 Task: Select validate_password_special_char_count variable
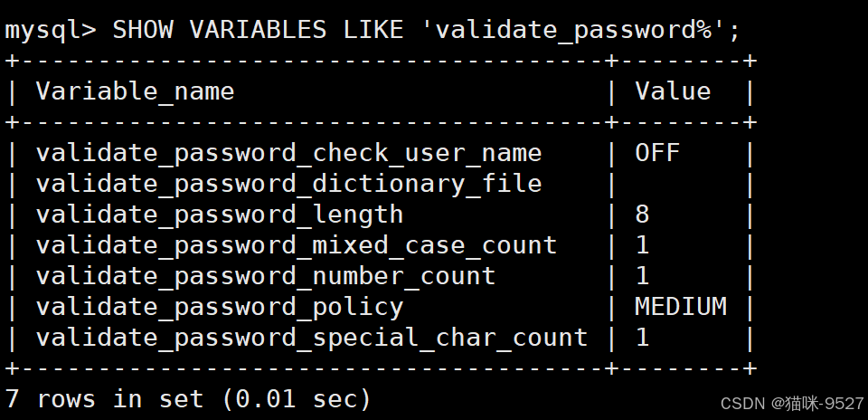(x=312, y=338)
